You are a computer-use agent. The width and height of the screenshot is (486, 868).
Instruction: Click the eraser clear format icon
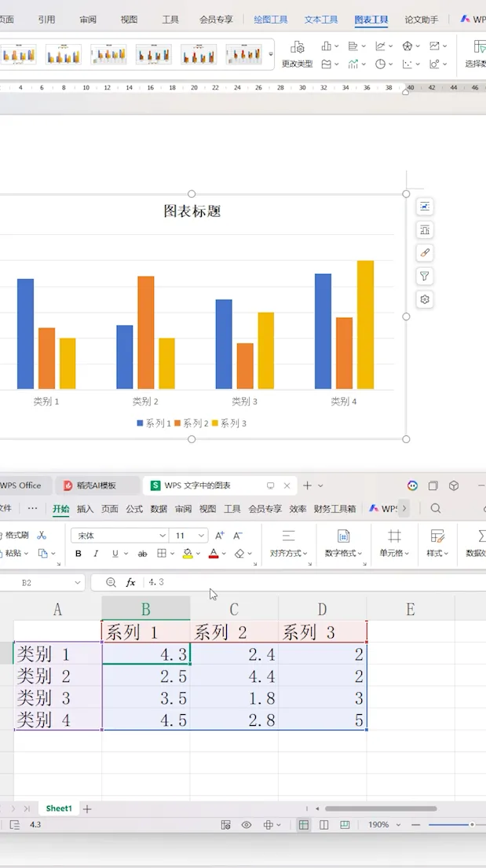239,554
